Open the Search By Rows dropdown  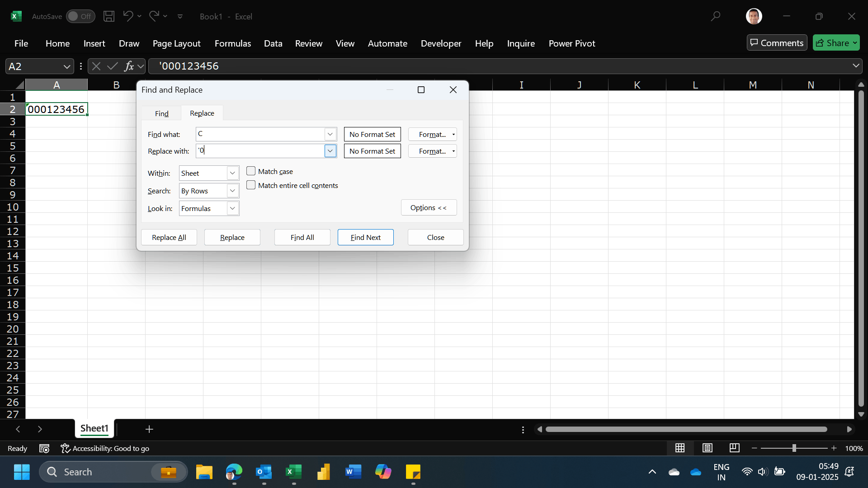(232, 191)
